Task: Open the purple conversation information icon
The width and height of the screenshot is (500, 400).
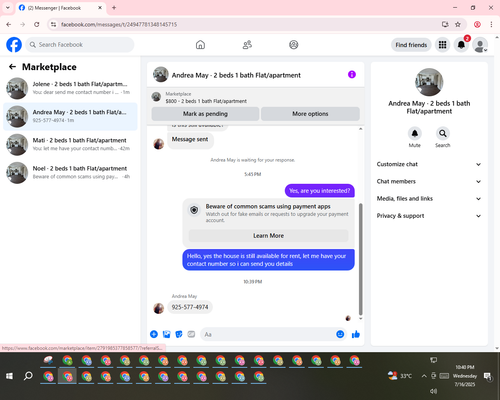Action: coord(352,74)
